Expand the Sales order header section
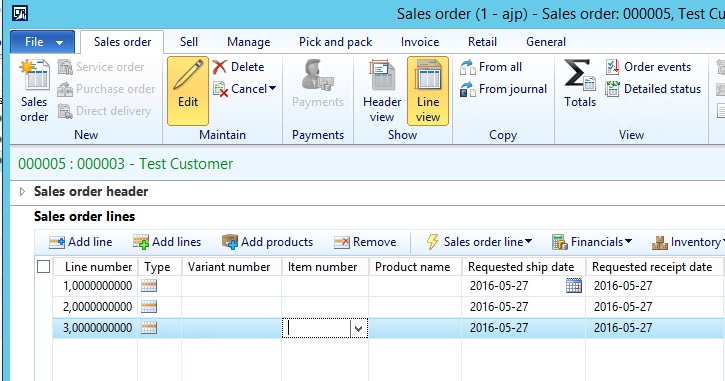Image resolution: width=725 pixels, height=381 pixels. 22,191
